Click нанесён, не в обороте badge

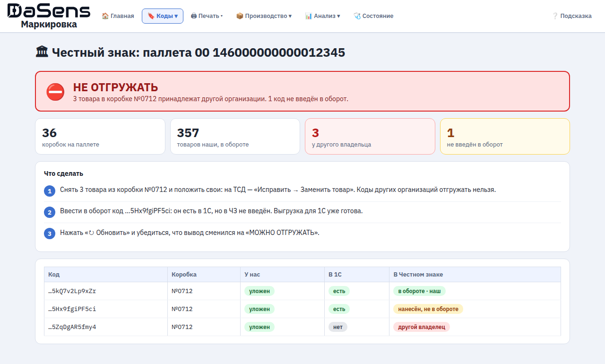coord(428,309)
